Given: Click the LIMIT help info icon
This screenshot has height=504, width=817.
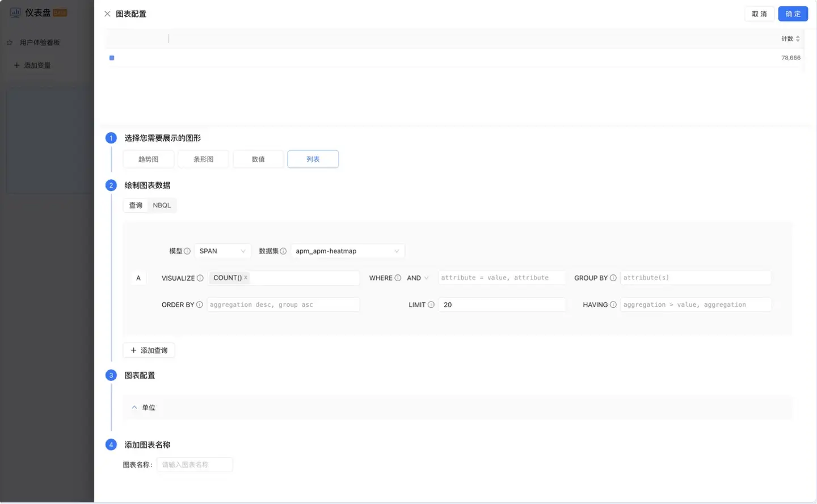Looking at the screenshot, I should click(431, 305).
